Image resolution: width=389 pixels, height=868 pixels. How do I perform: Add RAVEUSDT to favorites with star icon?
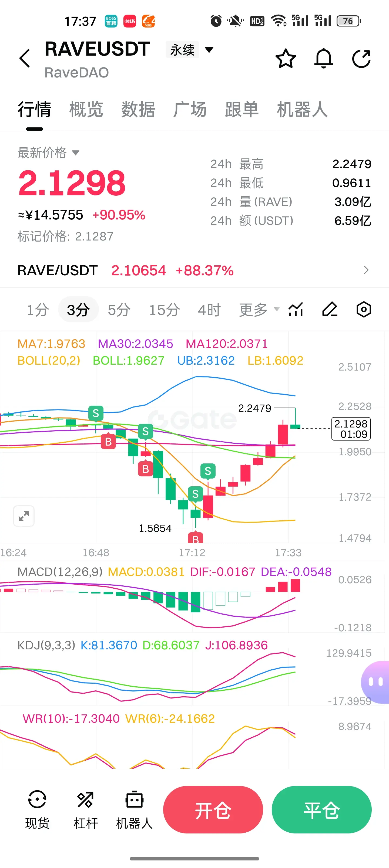pyautogui.click(x=286, y=58)
